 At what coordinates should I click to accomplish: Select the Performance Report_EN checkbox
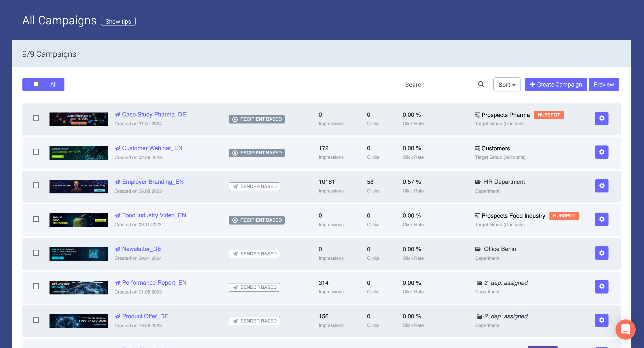tap(36, 286)
